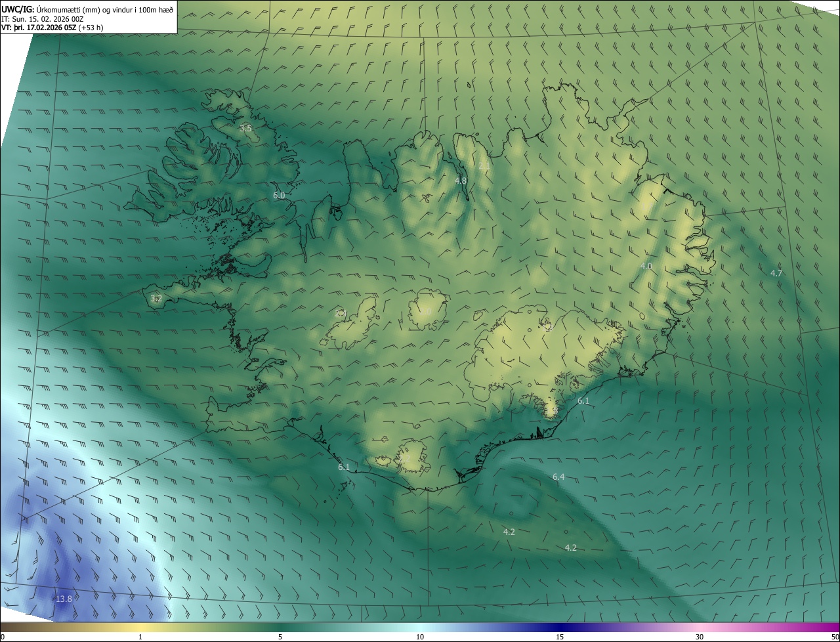
Task: Click the '1' tick label on the colour scale
Action: click(x=140, y=637)
